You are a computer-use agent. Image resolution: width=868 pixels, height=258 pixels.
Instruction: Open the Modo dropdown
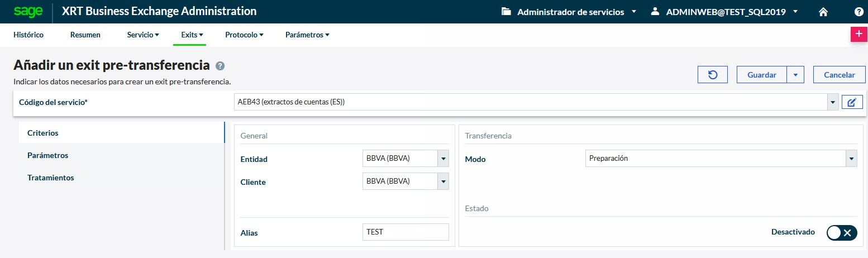pos(851,159)
